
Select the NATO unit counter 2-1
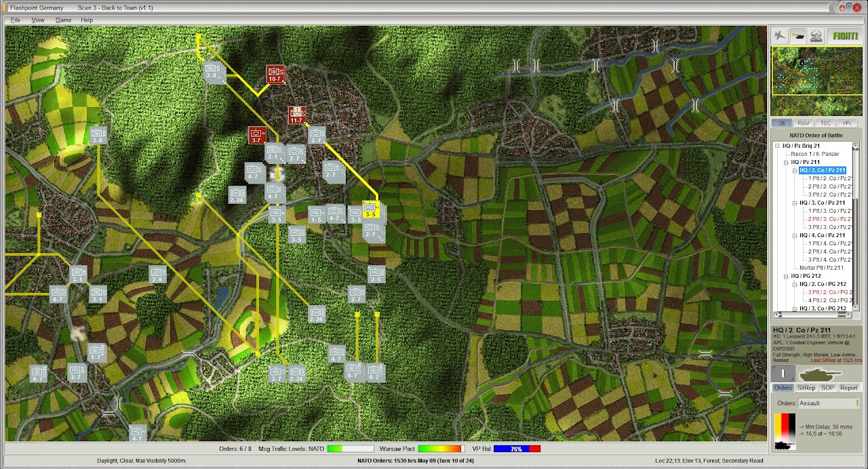(273, 152)
